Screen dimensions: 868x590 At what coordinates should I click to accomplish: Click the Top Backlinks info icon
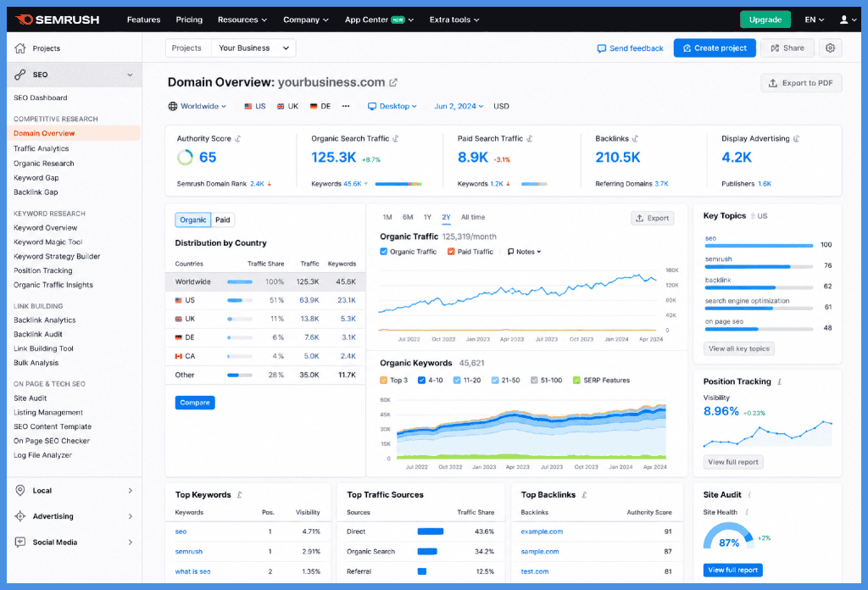point(584,495)
